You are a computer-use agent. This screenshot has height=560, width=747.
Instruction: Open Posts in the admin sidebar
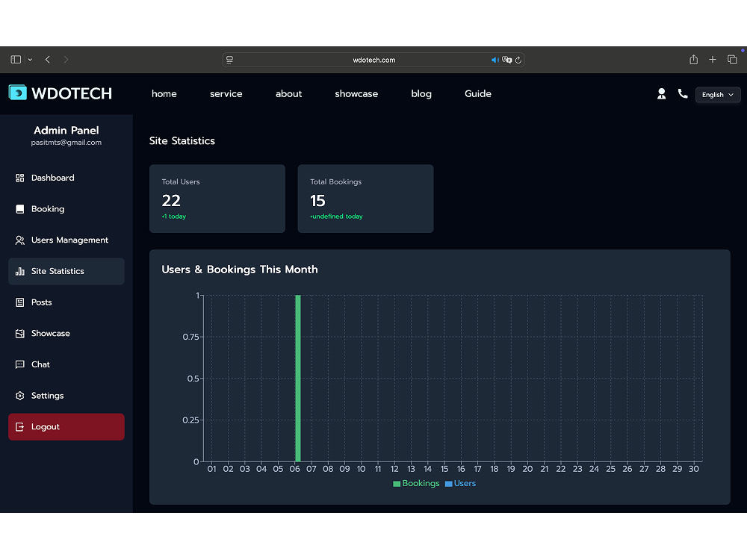(66, 302)
